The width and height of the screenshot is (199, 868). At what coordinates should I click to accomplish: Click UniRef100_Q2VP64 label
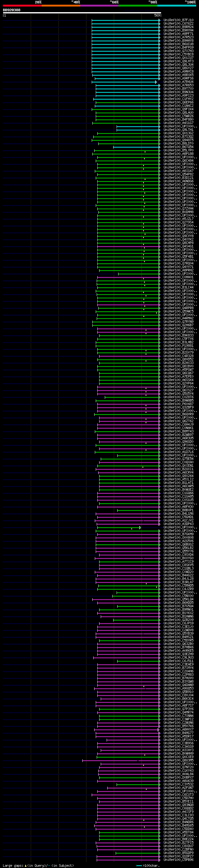(178, 384)
